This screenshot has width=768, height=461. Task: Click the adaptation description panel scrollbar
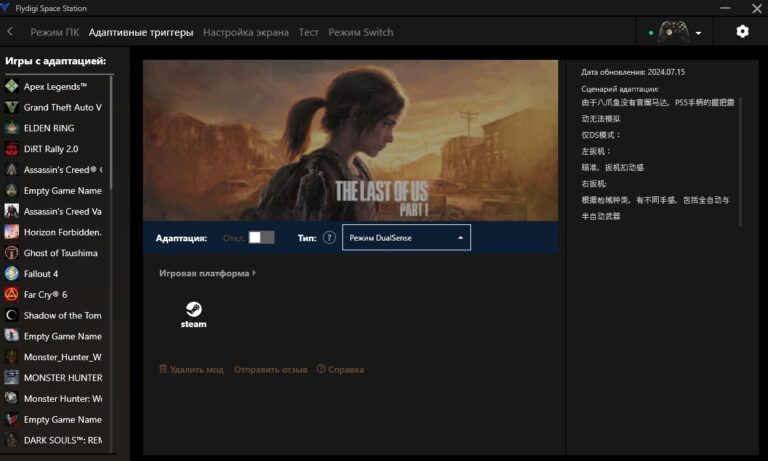pyautogui.click(x=740, y=162)
